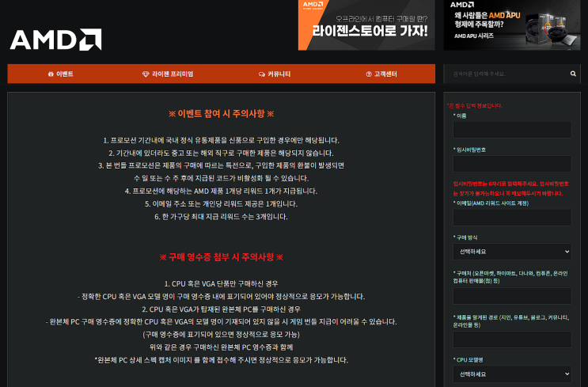Viewport: 588px width, 387px height.
Task: Click the line '4. 프로모션에 해당하는 AMD 제품 1개당 리워드 1개가 지급됩니다.'
Action: (222, 192)
